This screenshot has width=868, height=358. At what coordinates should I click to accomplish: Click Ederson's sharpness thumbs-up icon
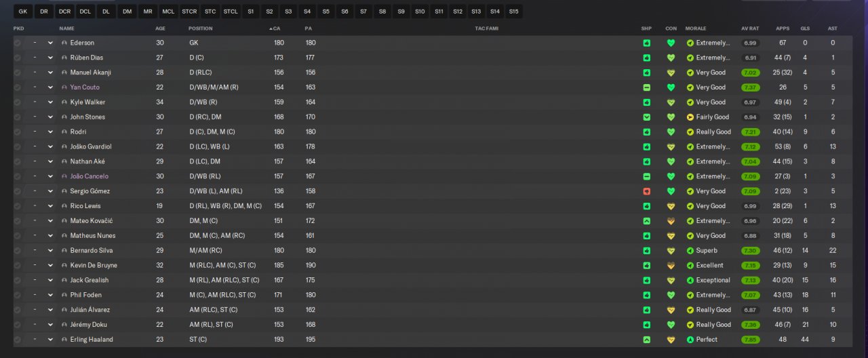pos(647,43)
